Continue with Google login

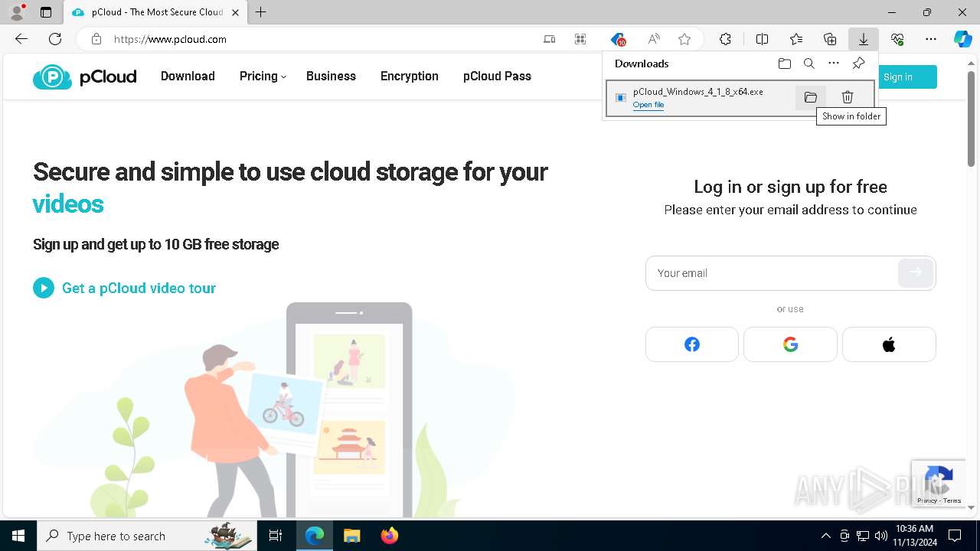click(x=790, y=344)
